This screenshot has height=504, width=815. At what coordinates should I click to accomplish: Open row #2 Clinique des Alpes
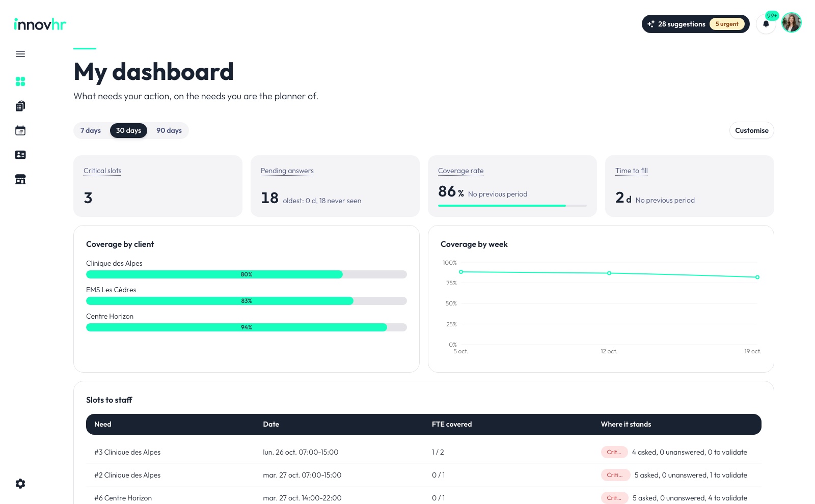click(424, 475)
